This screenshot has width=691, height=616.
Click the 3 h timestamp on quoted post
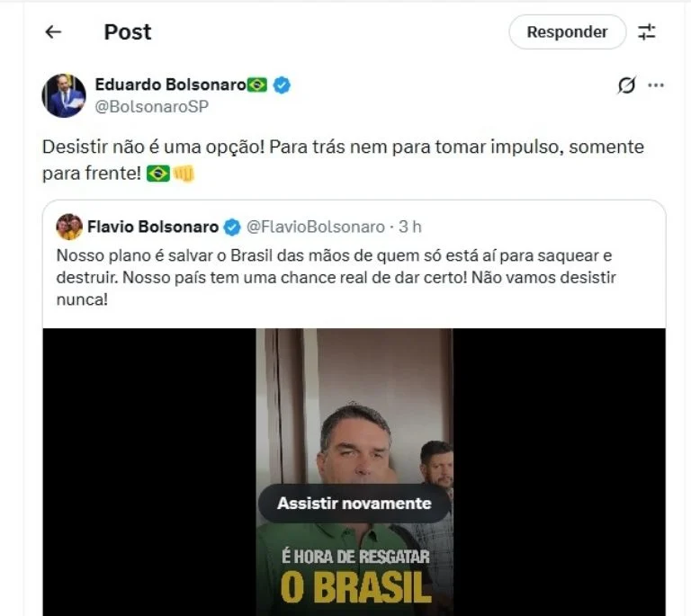click(410, 227)
